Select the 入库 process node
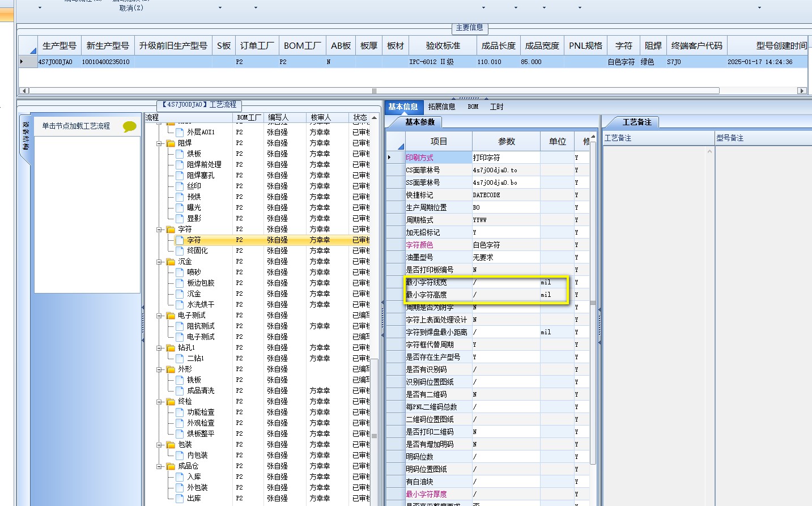Screen dimensions: 812x506 [194, 477]
